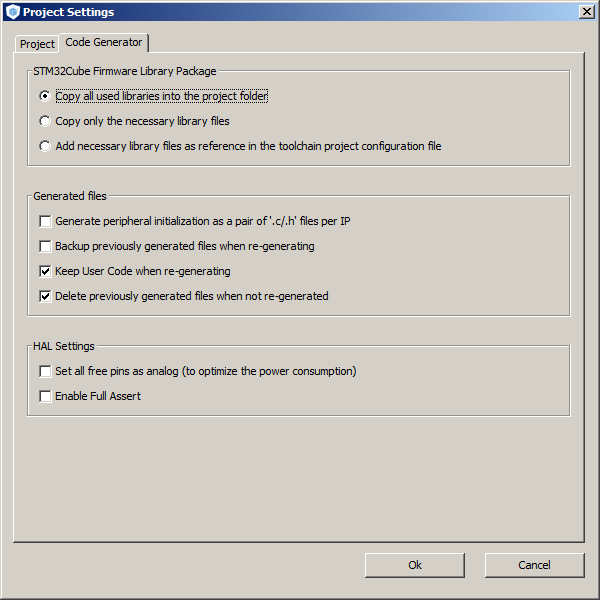The width and height of the screenshot is (600, 600).
Task: Click the STM32CubeMX shield icon in title bar
Action: tap(12, 12)
